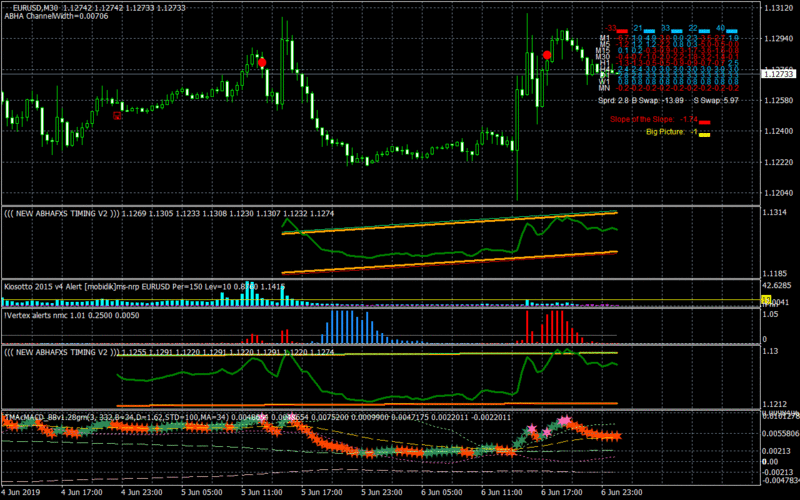Select the small red square marker on 4 Jun
800x500 pixels.
[117, 116]
